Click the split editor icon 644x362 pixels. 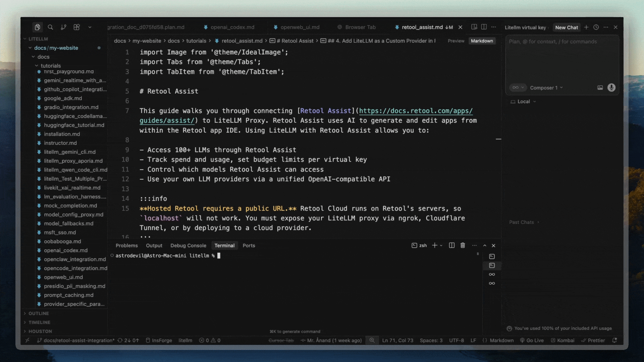484,27
